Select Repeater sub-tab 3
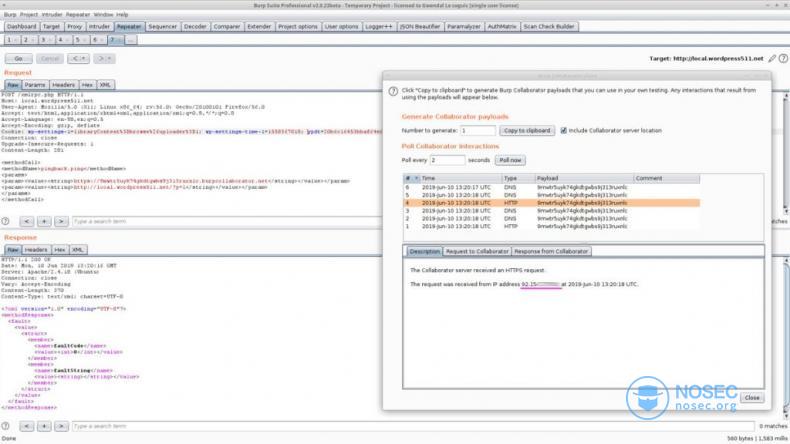Viewport: 790px width, 444px height. (46, 40)
